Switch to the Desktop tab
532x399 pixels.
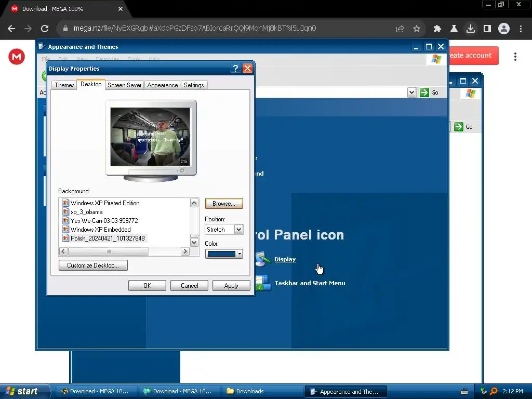click(x=91, y=84)
